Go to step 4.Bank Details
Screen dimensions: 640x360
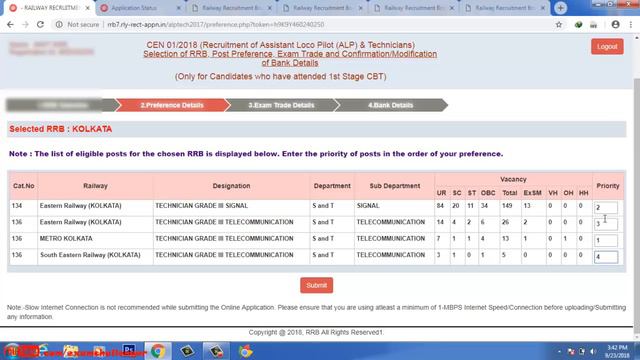[x=391, y=105]
